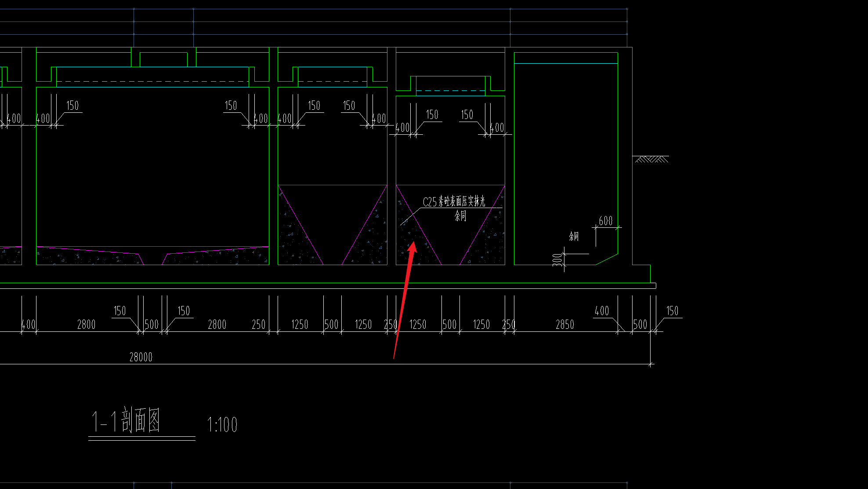Select the cyan water line in right tank
The height and width of the screenshot is (489, 868).
566,63
